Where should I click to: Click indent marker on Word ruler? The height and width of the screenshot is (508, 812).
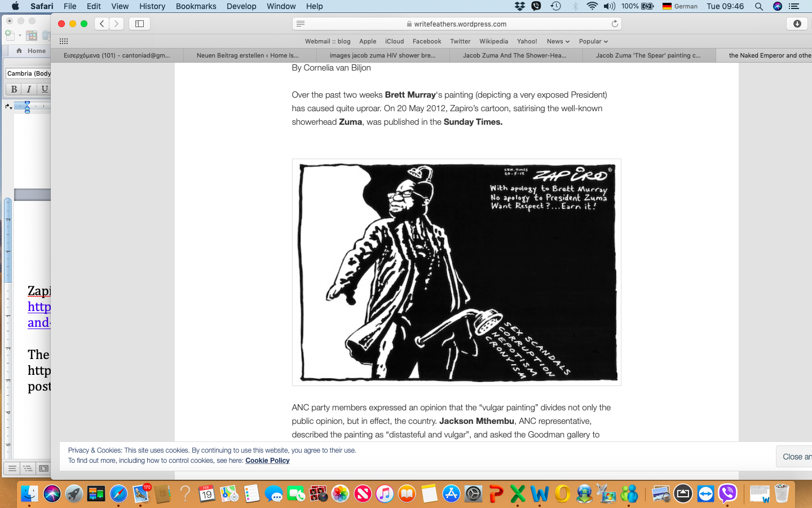(x=27, y=107)
